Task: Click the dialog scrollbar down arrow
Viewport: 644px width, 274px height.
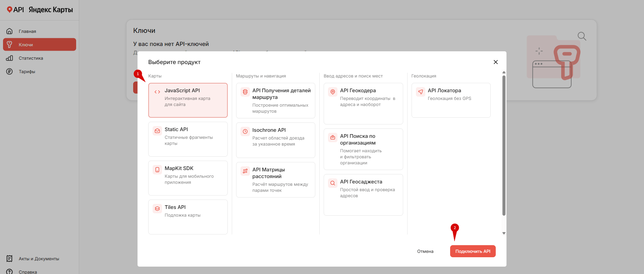Action: [x=504, y=233]
